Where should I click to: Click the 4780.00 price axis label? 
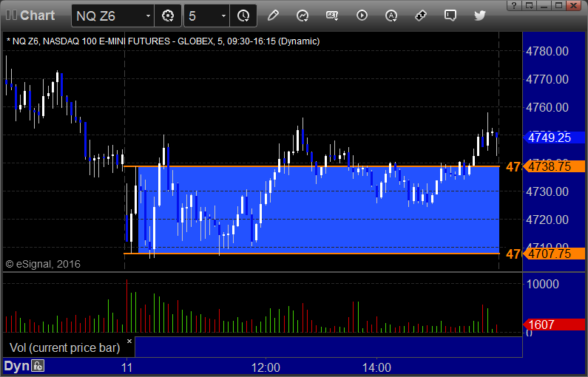click(547, 51)
